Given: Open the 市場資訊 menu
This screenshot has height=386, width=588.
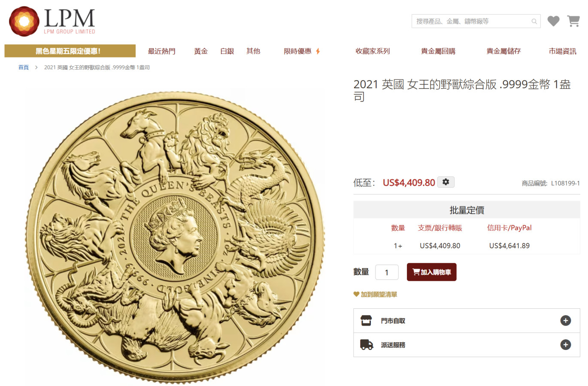Looking at the screenshot, I should (x=562, y=51).
